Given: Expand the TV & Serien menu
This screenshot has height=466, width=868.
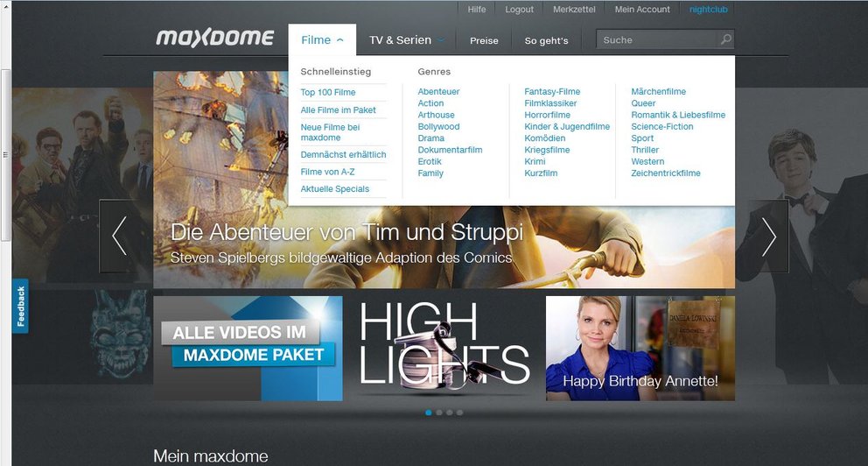Looking at the screenshot, I should click(406, 40).
